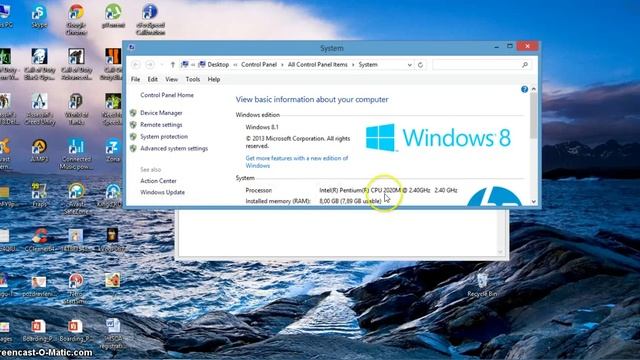Viewport: 640px width, 360px height.
Task: Go to Control Panel Home
Action: [x=167, y=95]
